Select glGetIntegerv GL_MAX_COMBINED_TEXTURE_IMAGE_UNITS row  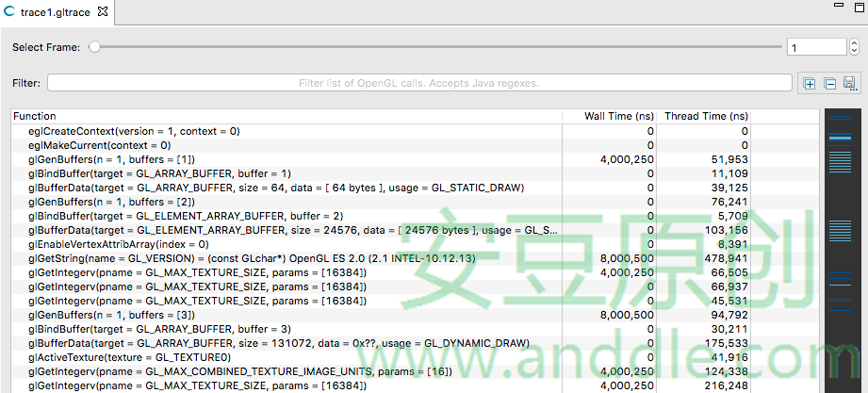click(415, 371)
